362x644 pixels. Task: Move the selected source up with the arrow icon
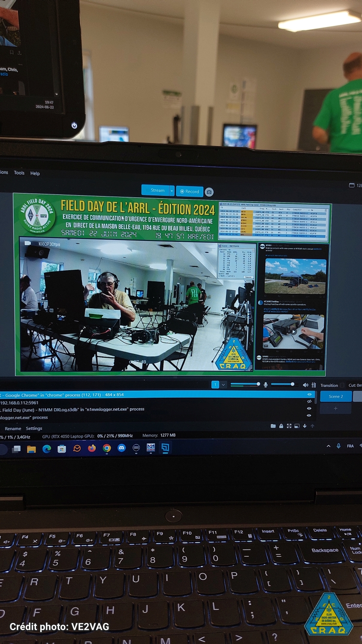[312, 426]
